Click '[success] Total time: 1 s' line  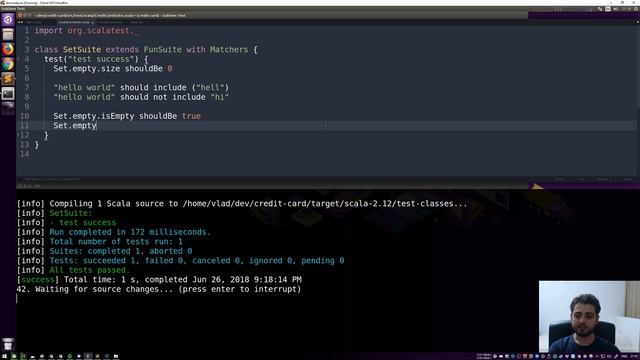(x=159, y=280)
